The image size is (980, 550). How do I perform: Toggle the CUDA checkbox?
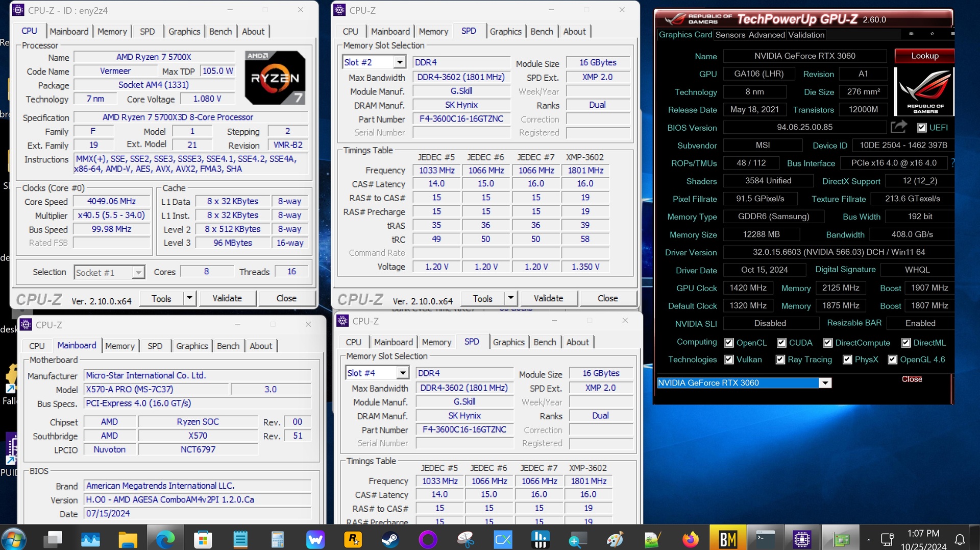point(781,343)
